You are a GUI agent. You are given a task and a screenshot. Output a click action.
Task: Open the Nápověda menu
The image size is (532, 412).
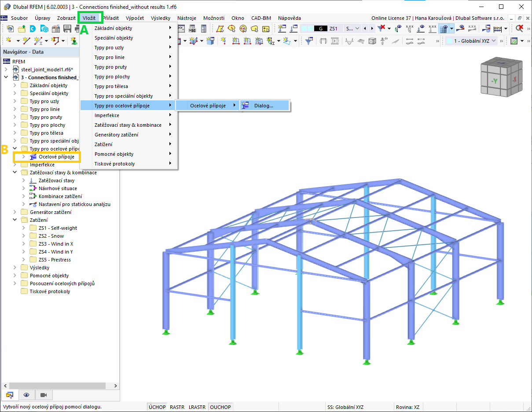(290, 18)
